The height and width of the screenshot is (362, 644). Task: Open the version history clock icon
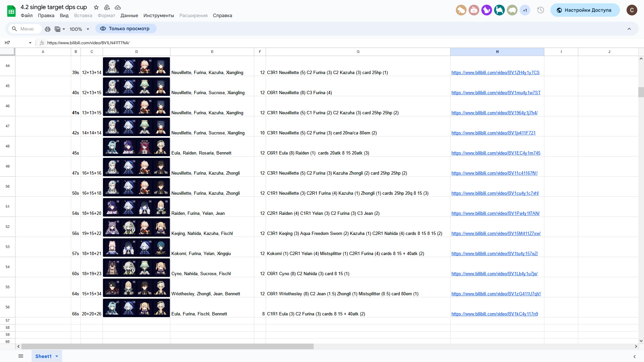(x=540, y=10)
